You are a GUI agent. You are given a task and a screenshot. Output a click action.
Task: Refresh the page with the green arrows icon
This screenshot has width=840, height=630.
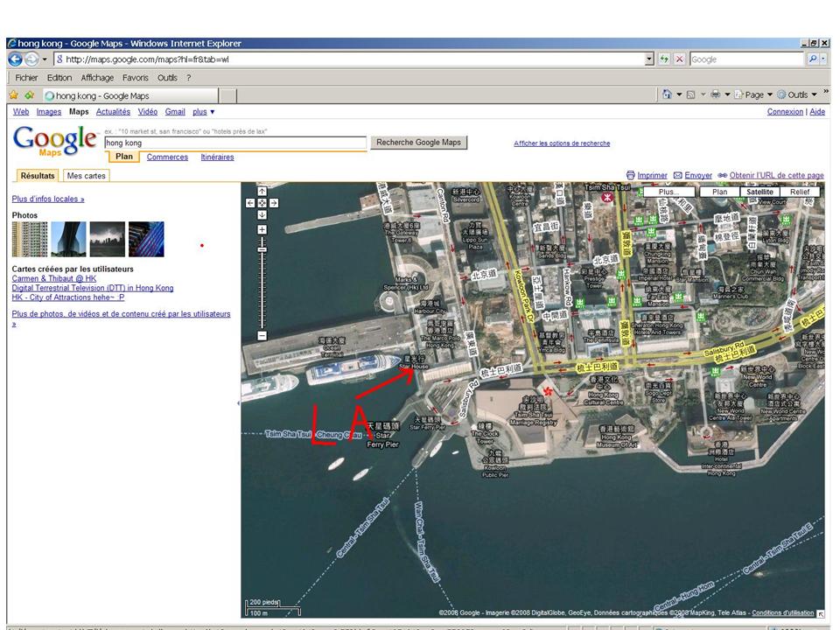(x=664, y=59)
